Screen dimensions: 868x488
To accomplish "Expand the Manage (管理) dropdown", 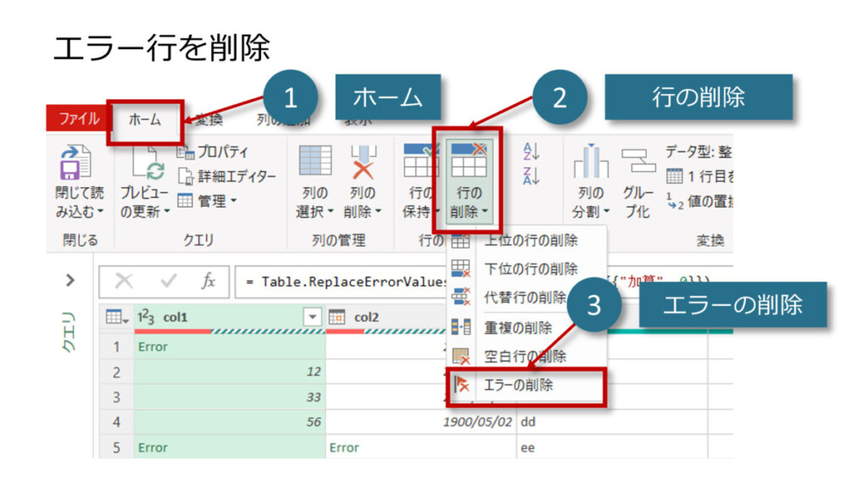I will [208, 201].
